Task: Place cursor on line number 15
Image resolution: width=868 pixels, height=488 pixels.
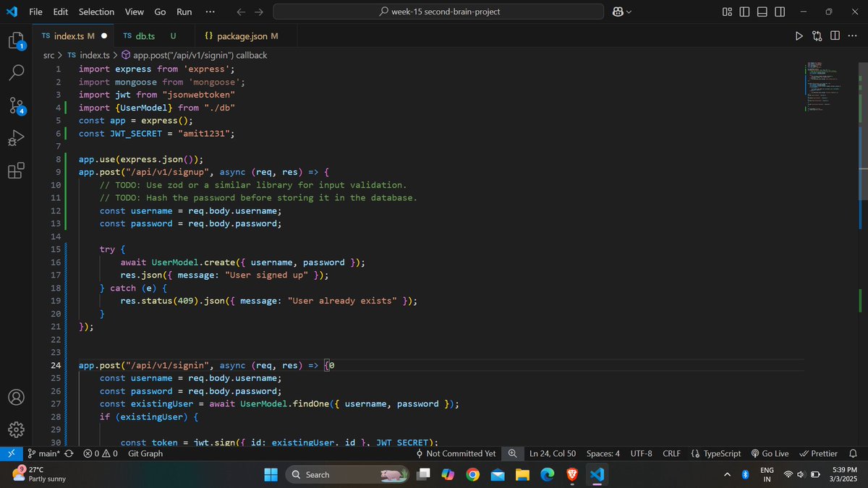Action: pos(56,249)
